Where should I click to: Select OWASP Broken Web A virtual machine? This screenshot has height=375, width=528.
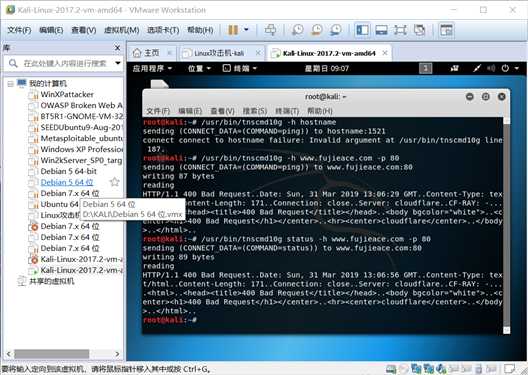click(x=81, y=105)
